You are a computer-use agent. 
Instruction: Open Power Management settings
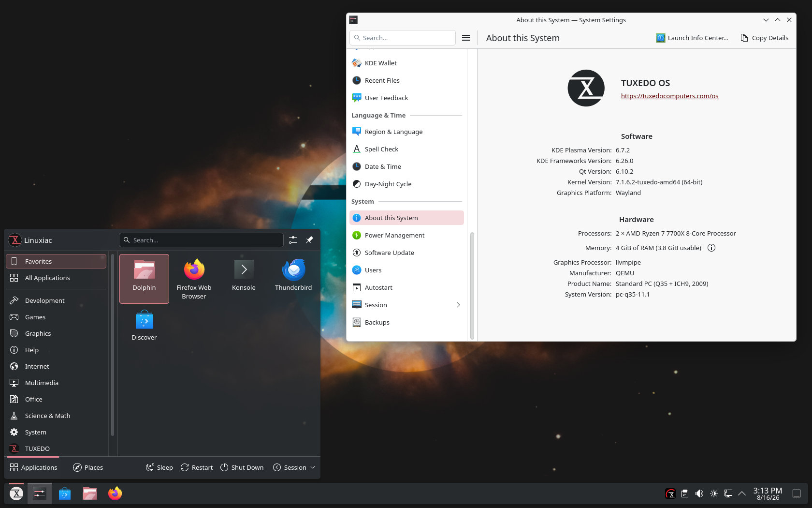point(406,235)
